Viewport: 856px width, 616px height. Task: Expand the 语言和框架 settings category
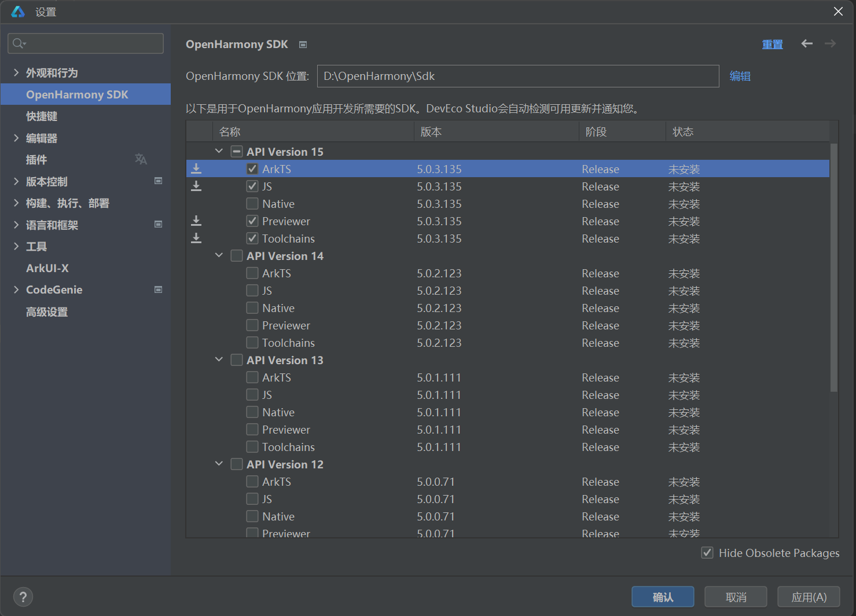coord(16,225)
